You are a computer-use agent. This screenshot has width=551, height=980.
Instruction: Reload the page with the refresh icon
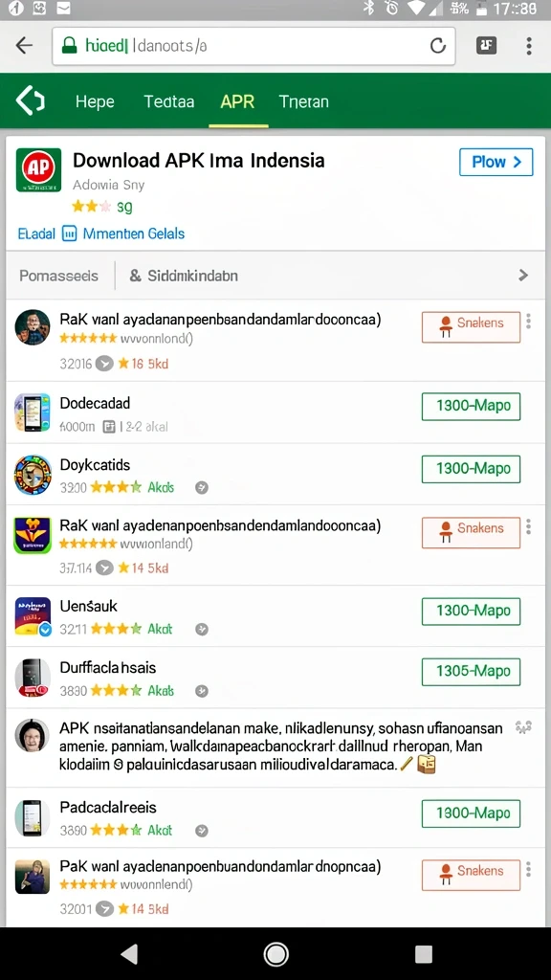pos(438,46)
